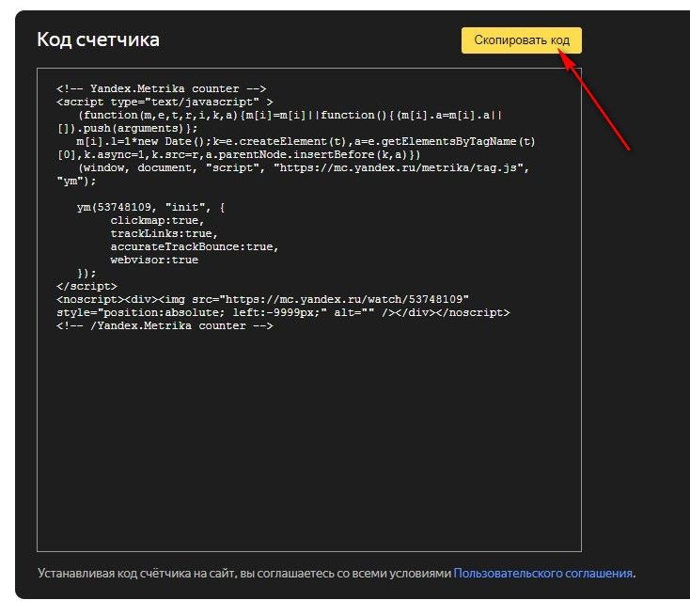Click the "accurateTrackBounce:true" parameter line
This screenshot has width=690, height=616.
195,246
